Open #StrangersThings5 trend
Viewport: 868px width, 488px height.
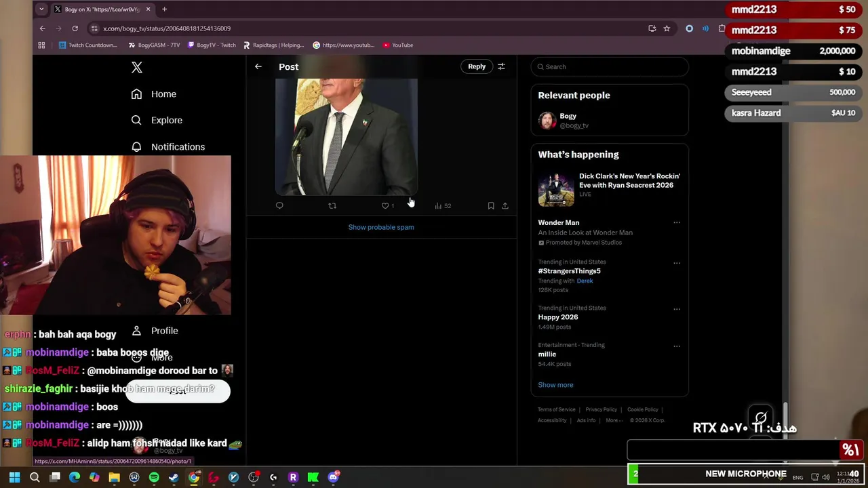[569, 271]
